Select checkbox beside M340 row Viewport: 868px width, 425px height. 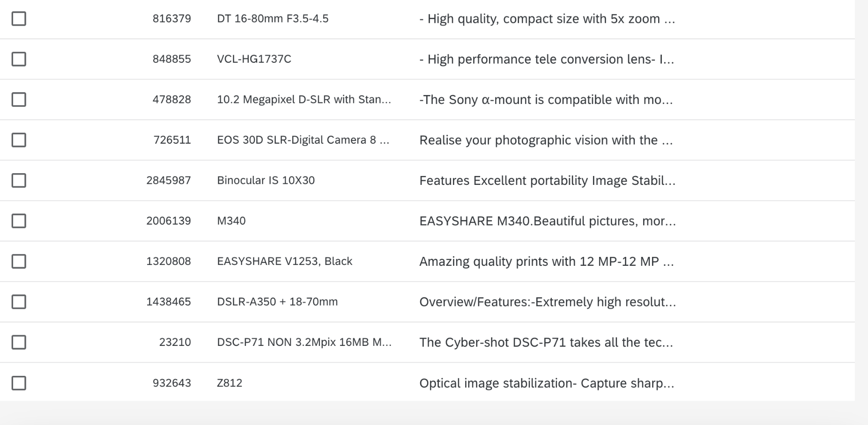tap(18, 220)
